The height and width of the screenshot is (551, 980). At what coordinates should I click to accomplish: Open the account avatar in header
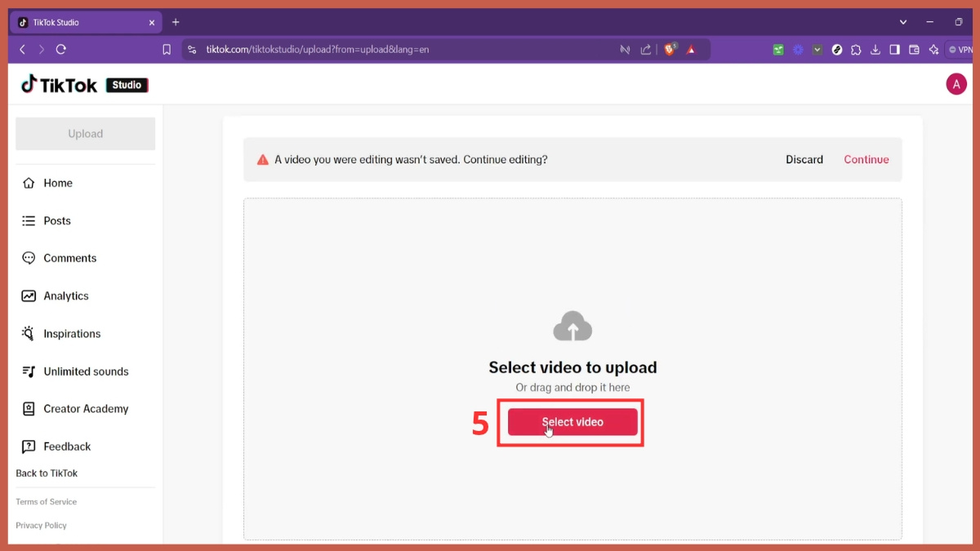click(956, 84)
